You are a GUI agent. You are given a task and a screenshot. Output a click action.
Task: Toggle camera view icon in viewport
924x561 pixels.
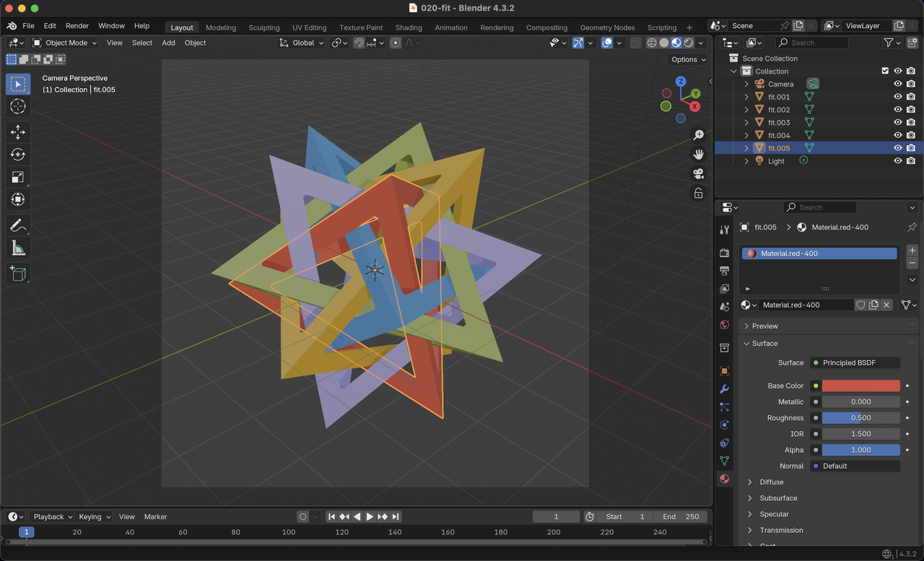[698, 174]
